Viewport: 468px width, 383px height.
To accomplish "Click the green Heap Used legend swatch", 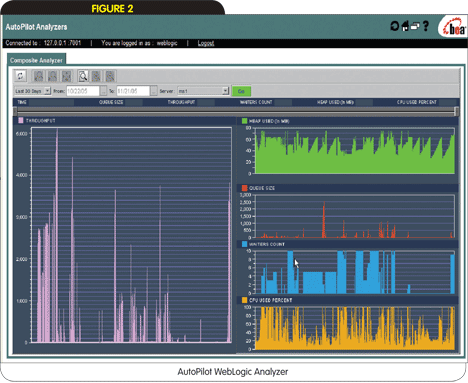I will [244, 121].
